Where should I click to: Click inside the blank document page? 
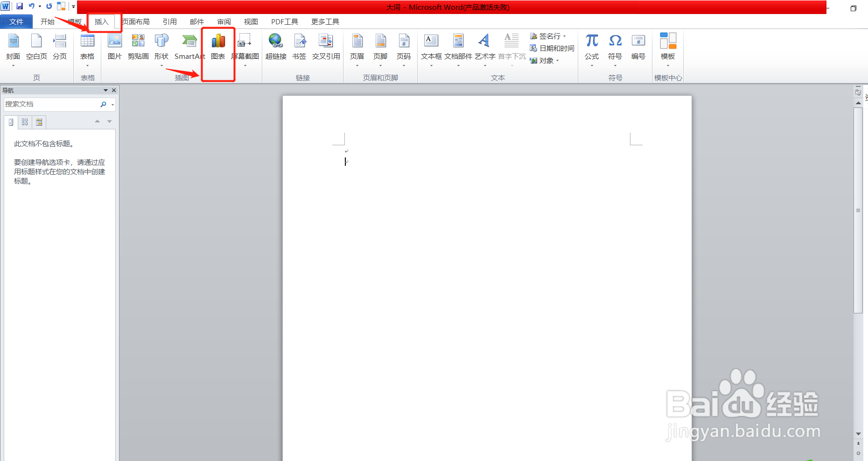pyautogui.click(x=487, y=278)
